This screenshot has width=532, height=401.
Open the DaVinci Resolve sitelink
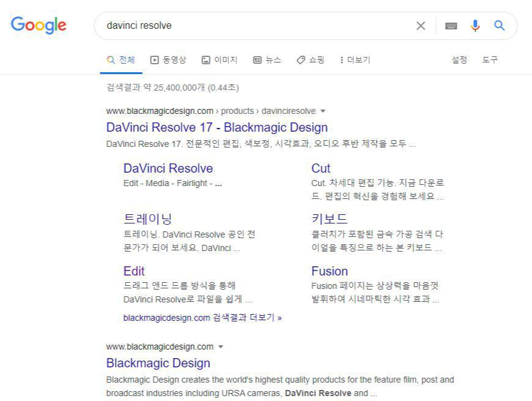click(168, 168)
